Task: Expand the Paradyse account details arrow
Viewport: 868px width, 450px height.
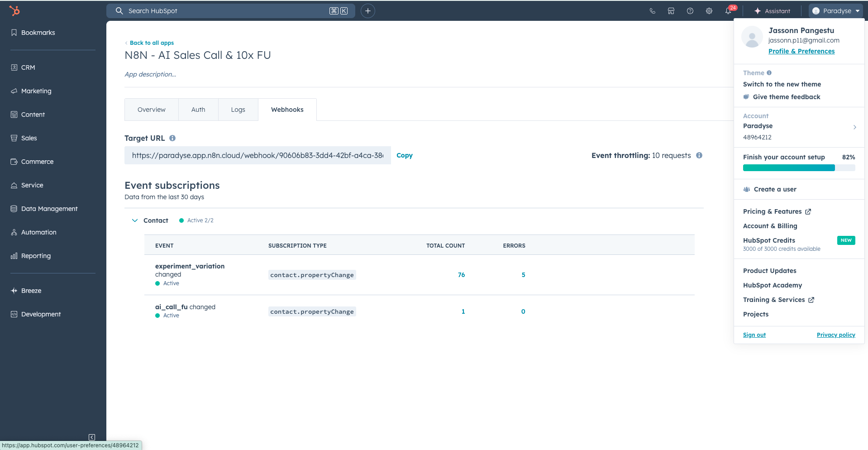Action: 855,127
